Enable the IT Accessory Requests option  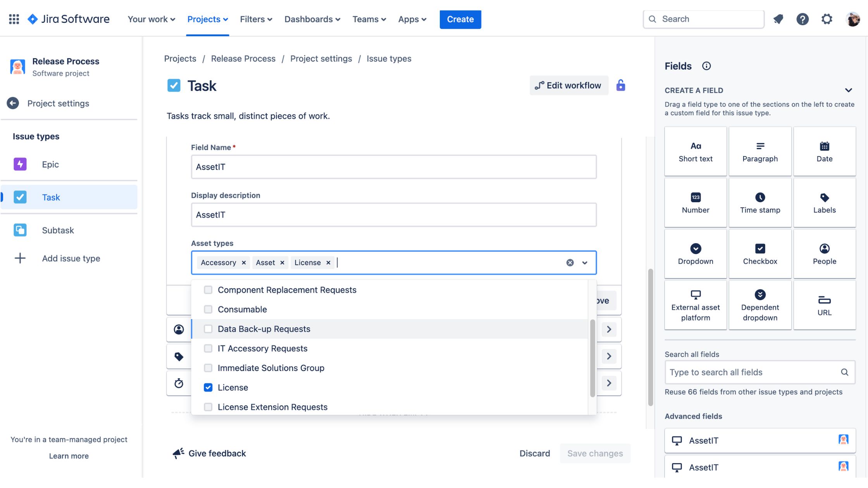208,348
